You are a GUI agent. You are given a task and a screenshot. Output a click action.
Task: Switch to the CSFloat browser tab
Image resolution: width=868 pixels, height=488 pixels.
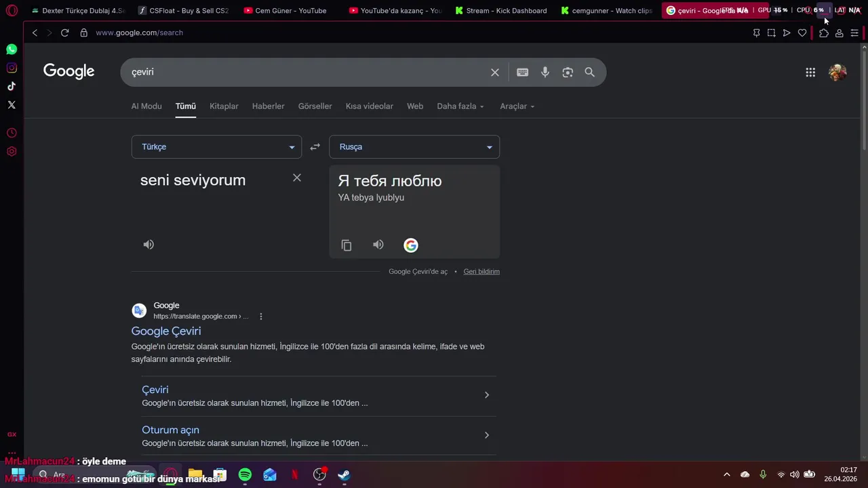click(x=183, y=10)
